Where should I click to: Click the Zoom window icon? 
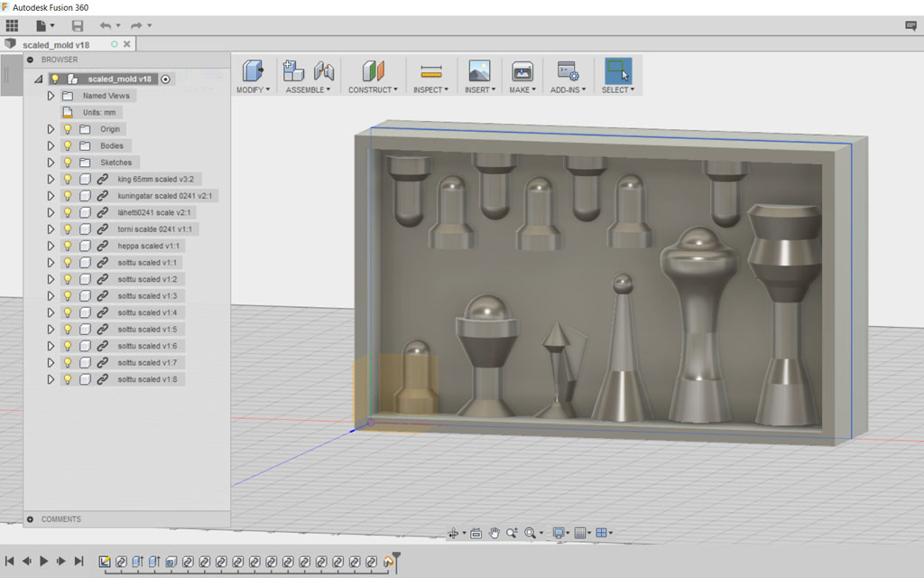pyautogui.click(x=512, y=533)
